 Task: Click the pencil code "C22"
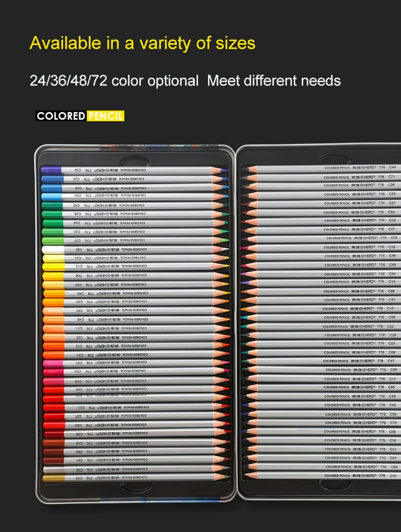click(x=390, y=327)
